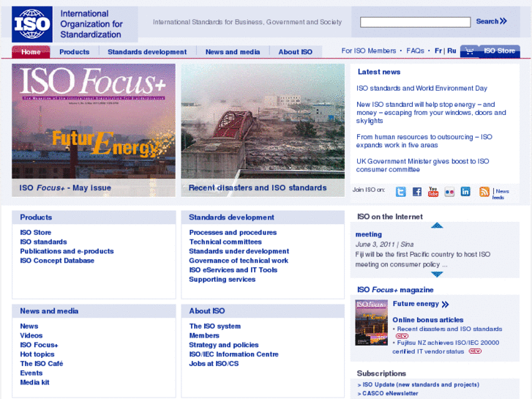Screen dimensions: 532x399
Task: Open Publications and e-products link
Action: click(67, 251)
